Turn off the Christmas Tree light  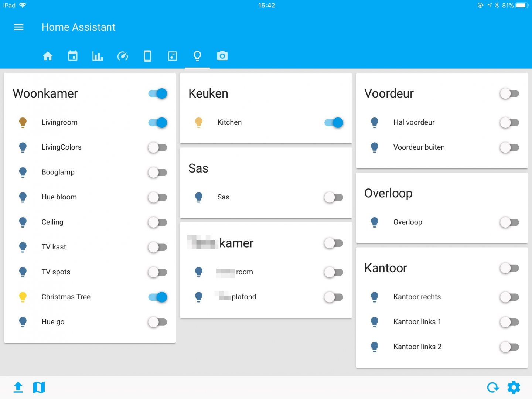click(158, 297)
